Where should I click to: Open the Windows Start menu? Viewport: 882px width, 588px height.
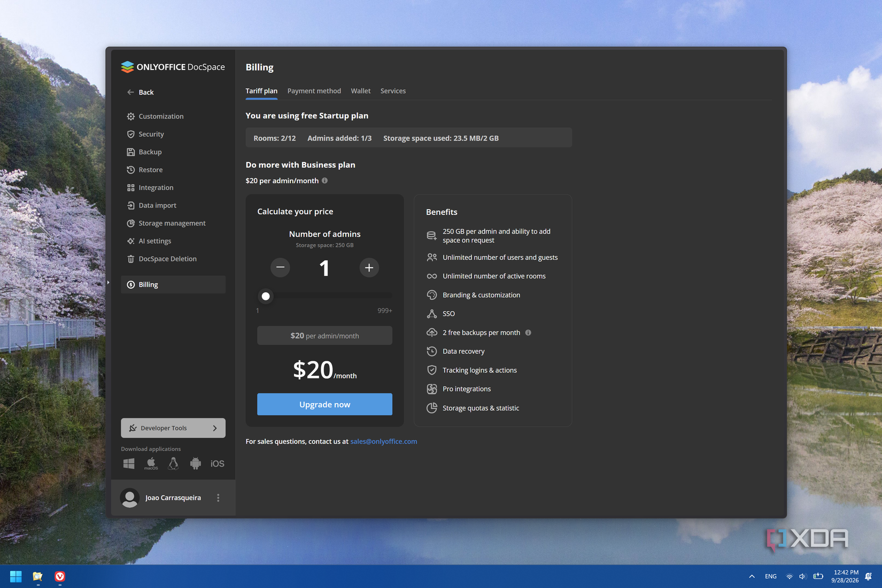(x=16, y=576)
